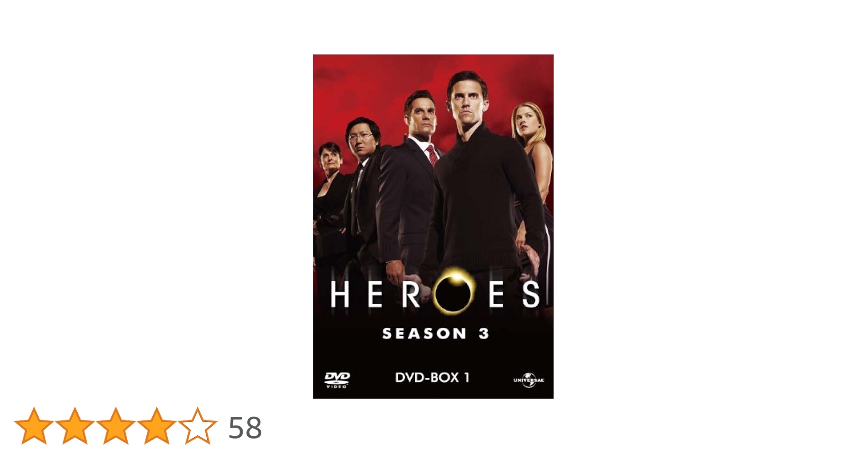Click the DVD Video logo on cover
This screenshot has height=454, width=868.
(337, 380)
